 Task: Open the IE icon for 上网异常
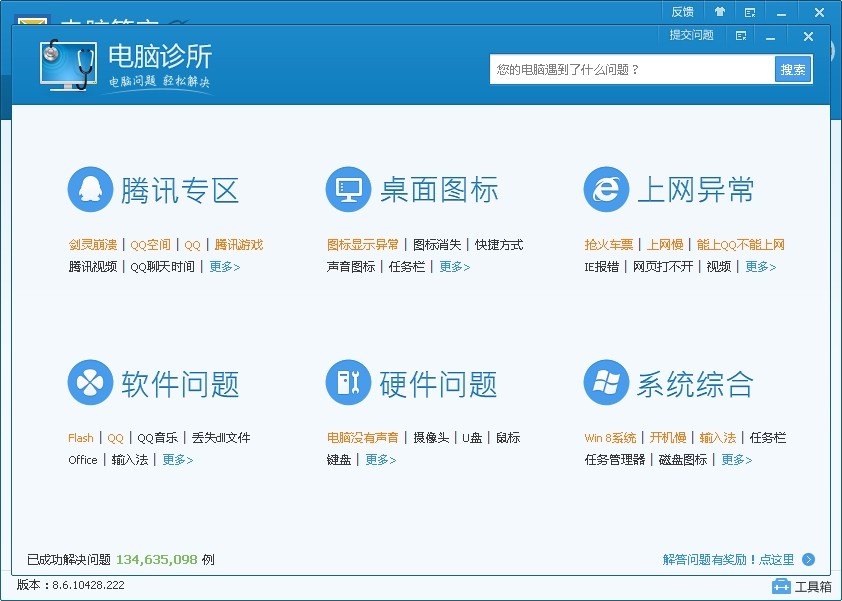606,190
